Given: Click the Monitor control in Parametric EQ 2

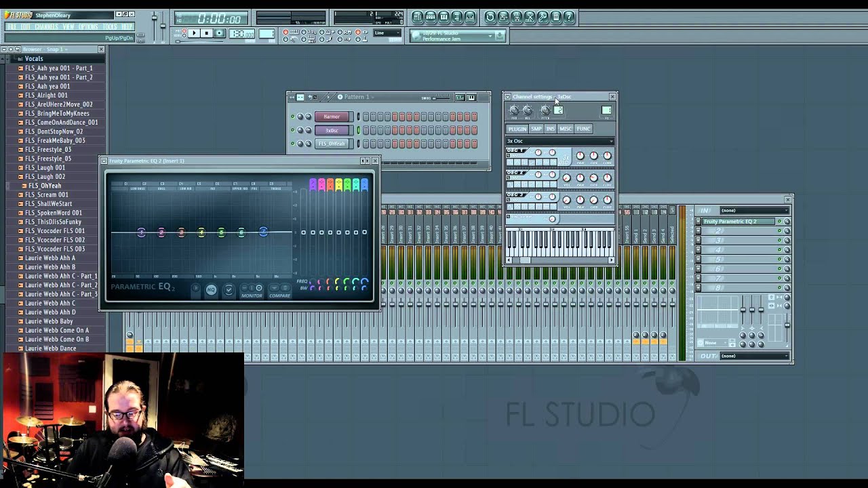Looking at the screenshot, I should 252,291.
